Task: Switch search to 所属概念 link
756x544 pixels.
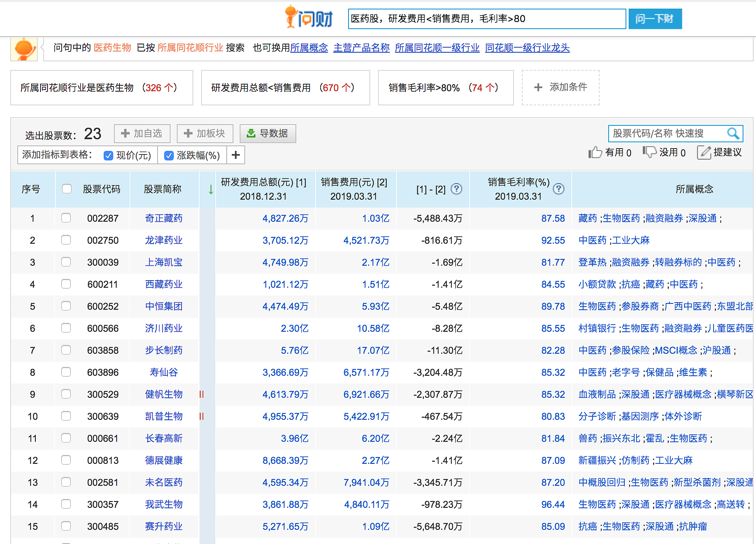Action: [x=309, y=48]
